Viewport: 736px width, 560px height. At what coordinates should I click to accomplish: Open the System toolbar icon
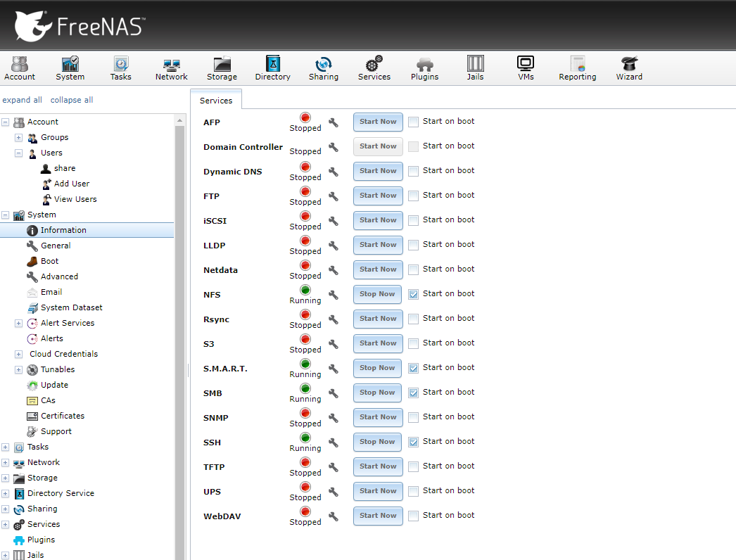(x=70, y=68)
